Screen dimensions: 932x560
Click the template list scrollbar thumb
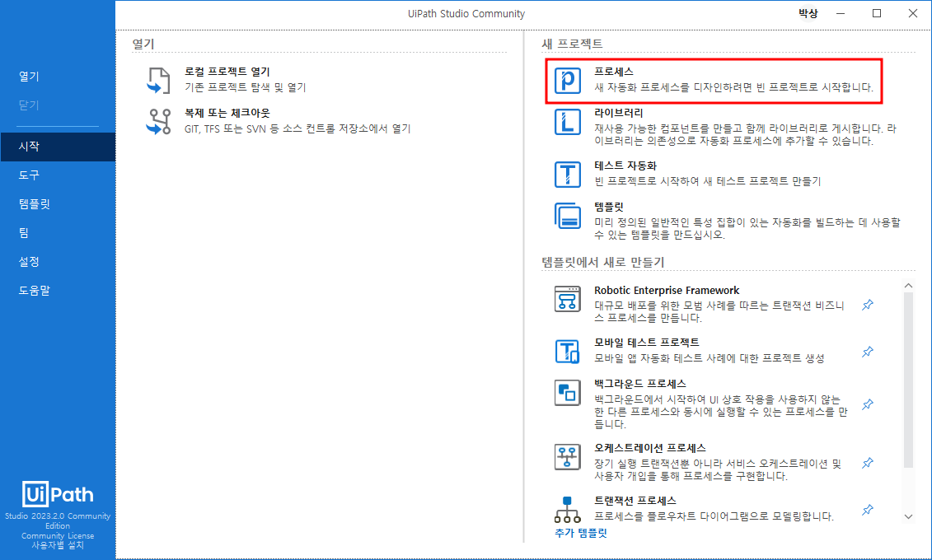pos(908,380)
